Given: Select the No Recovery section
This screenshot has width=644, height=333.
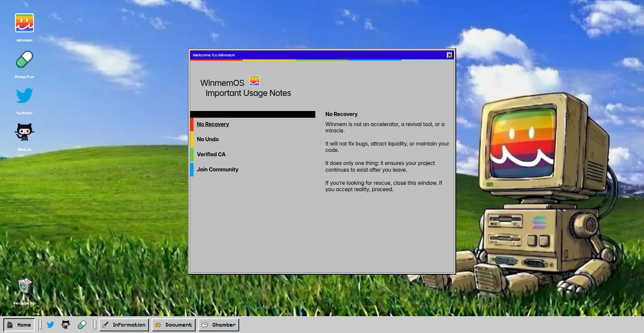Looking at the screenshot, I should (x=213, y=124).
